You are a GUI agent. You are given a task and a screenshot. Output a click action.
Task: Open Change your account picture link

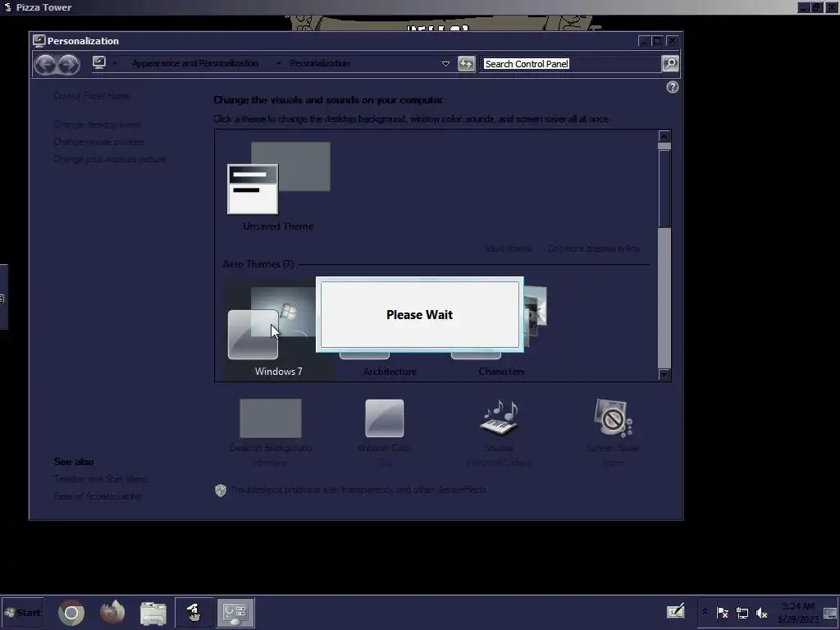109,159
